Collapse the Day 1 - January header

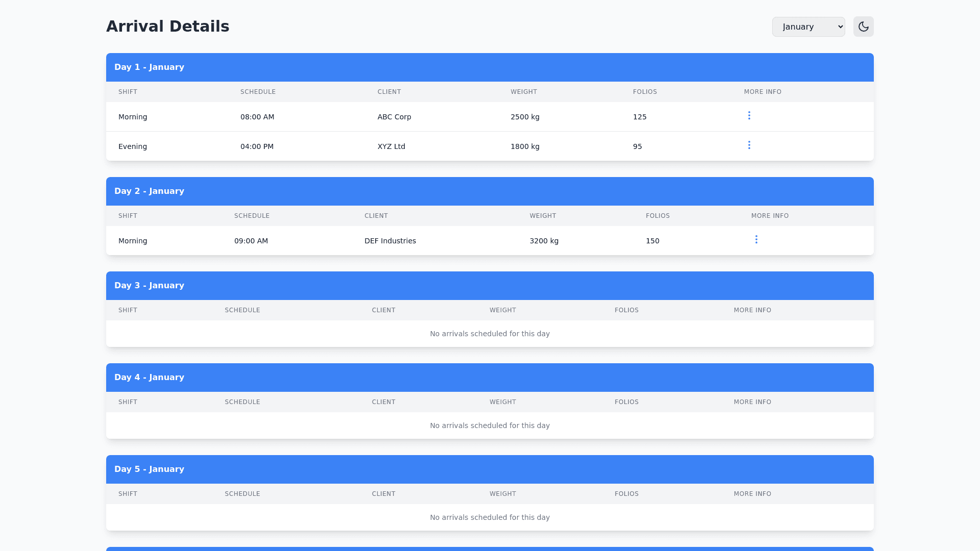click(x=149, y=67)
